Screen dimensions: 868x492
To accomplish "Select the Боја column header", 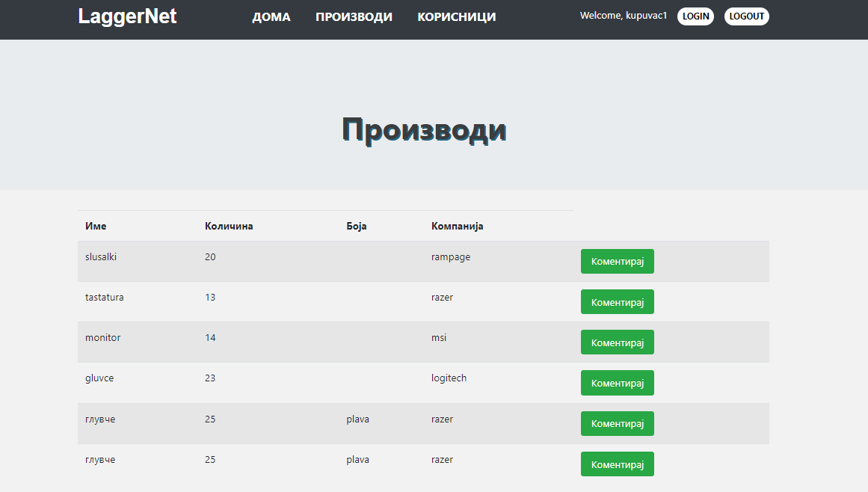I will pyautogui.click(x=357, y=226).
